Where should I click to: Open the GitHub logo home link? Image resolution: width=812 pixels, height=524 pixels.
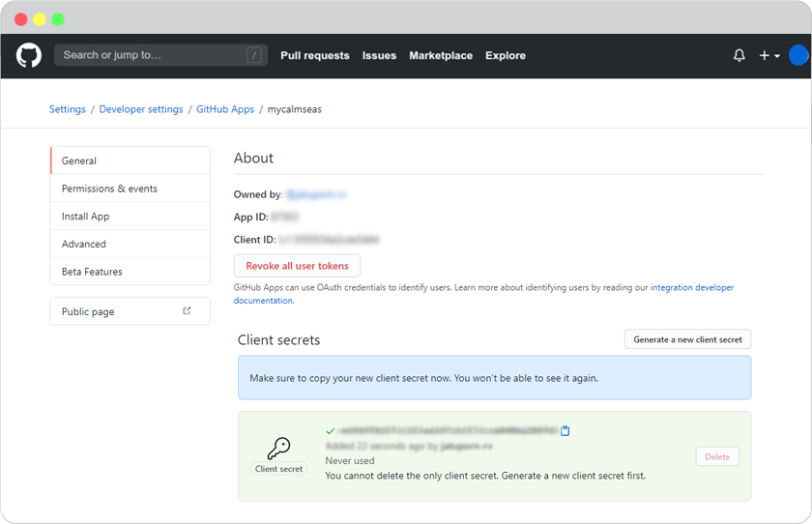tap(28, 55)
